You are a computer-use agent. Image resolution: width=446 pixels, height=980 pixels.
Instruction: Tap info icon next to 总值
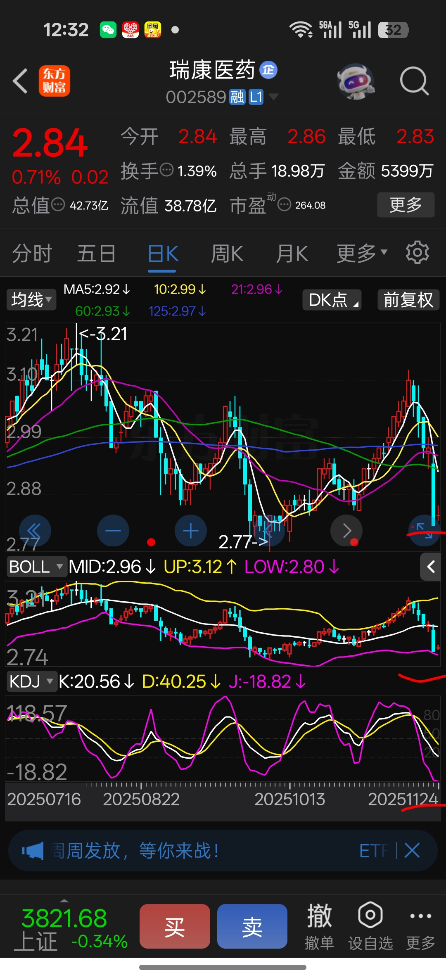pos(58,204)
